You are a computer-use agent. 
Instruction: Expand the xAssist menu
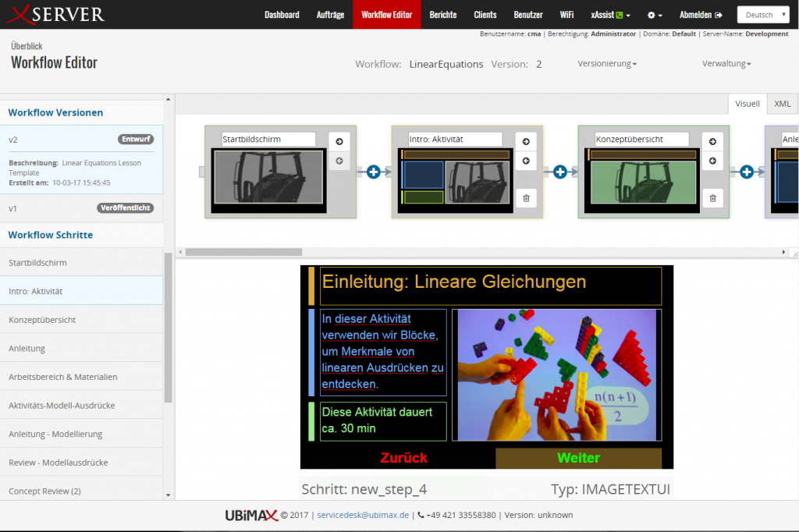pos(610,15)
